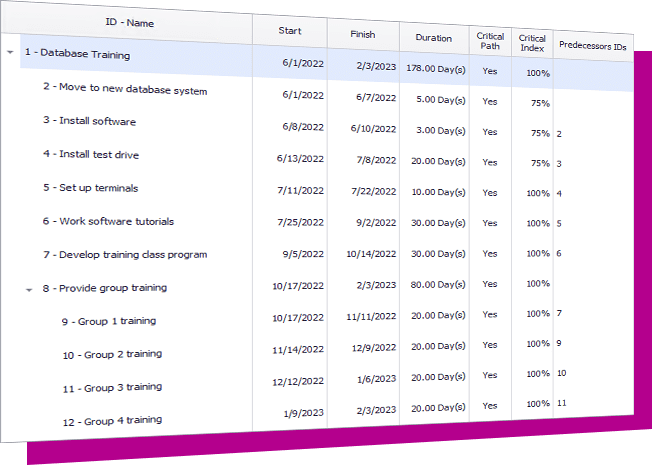Select the 9 - Group 1 training task
The image size is (652, 465).
[109, 321]
